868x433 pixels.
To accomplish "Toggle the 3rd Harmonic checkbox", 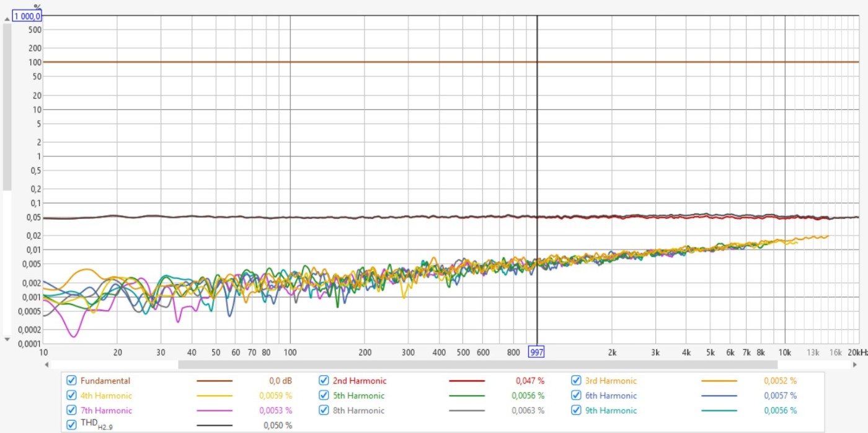I will [576, 381].
